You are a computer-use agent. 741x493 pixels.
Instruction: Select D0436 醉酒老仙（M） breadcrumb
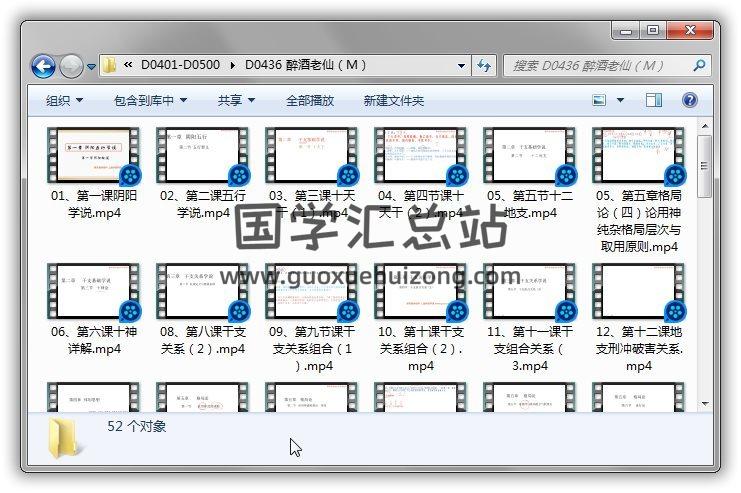[x=305, y=65]
